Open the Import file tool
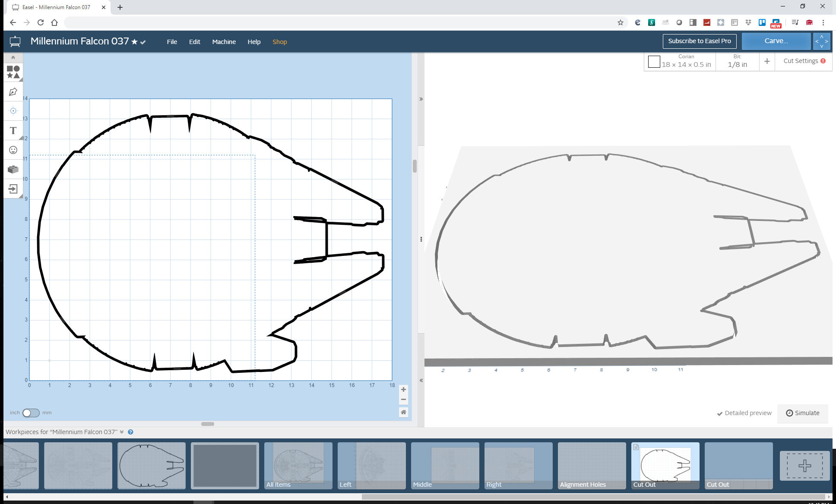This screenshot has width=836, height=504. coord(13,189)
